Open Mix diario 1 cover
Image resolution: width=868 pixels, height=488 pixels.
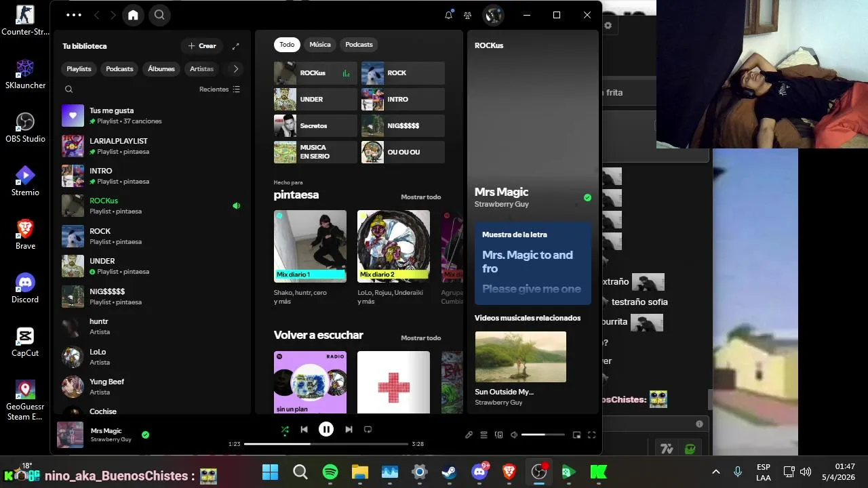pos(310,246)
